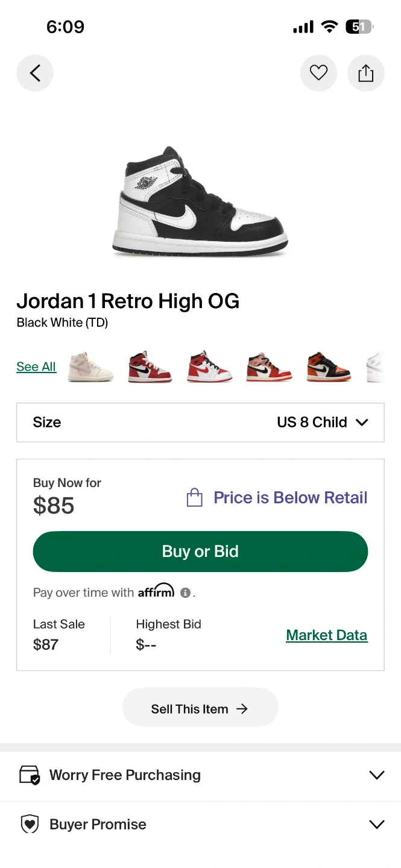Open the share sheet icon
Image resolution: width=401 pixels, height=868 pixels.
pos(366,74)
